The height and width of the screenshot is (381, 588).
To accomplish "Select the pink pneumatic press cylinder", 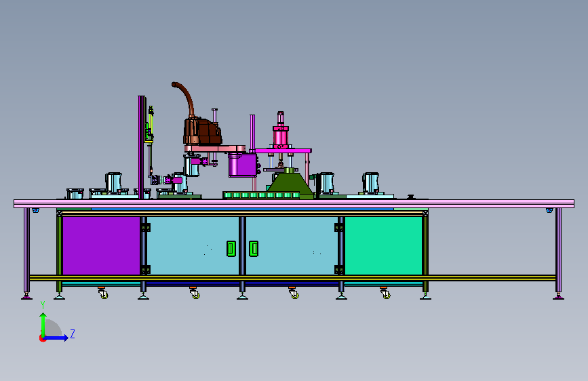I will (x=281, y=130).
